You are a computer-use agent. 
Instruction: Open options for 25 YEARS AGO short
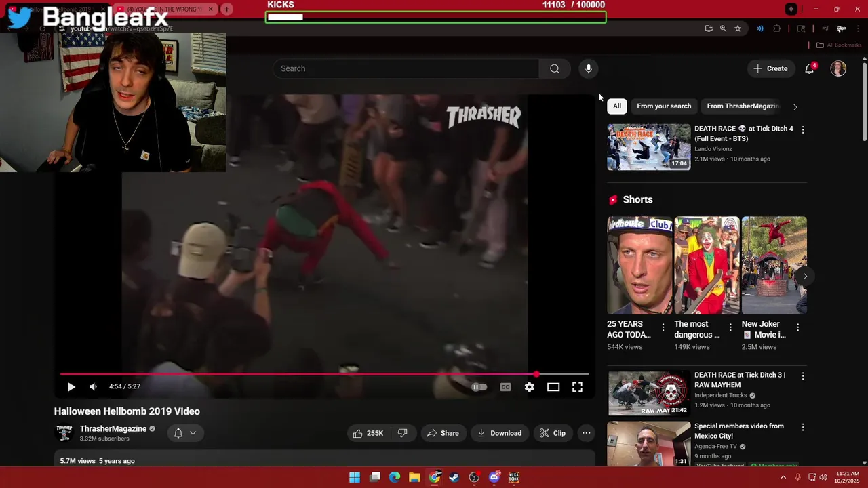pos(663,327)
